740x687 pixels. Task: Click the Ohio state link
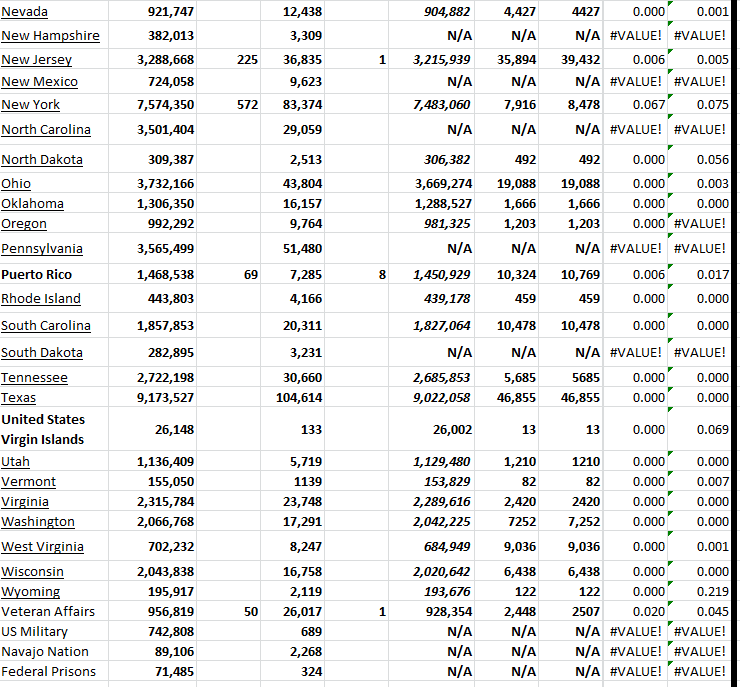click(x=16, y=184)
